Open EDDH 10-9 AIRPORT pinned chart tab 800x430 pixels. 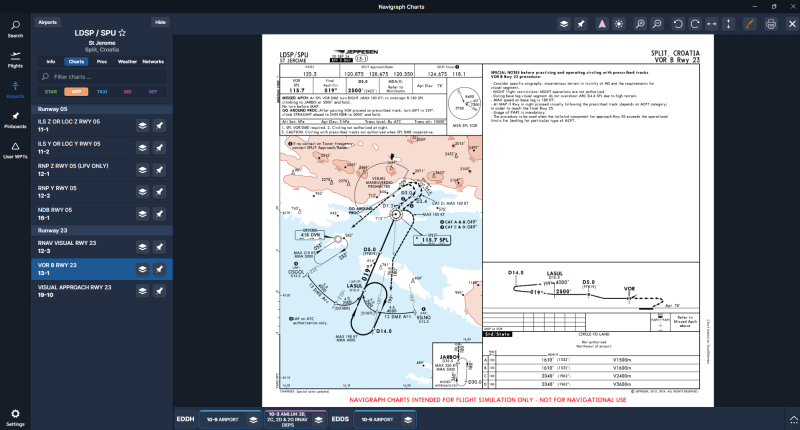[x=230, y=419]
